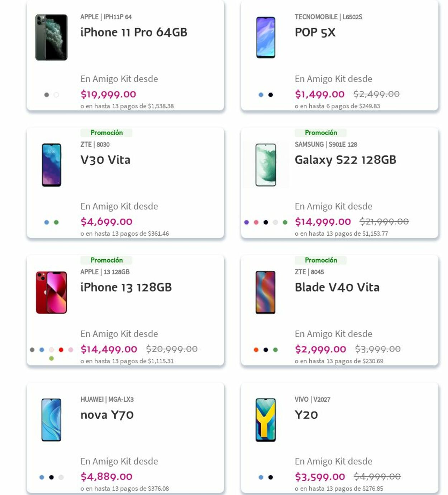Viewport: 448px width, 495px height.
Task: Open the red iPhone 13 product image
Action: coord(51,292)
